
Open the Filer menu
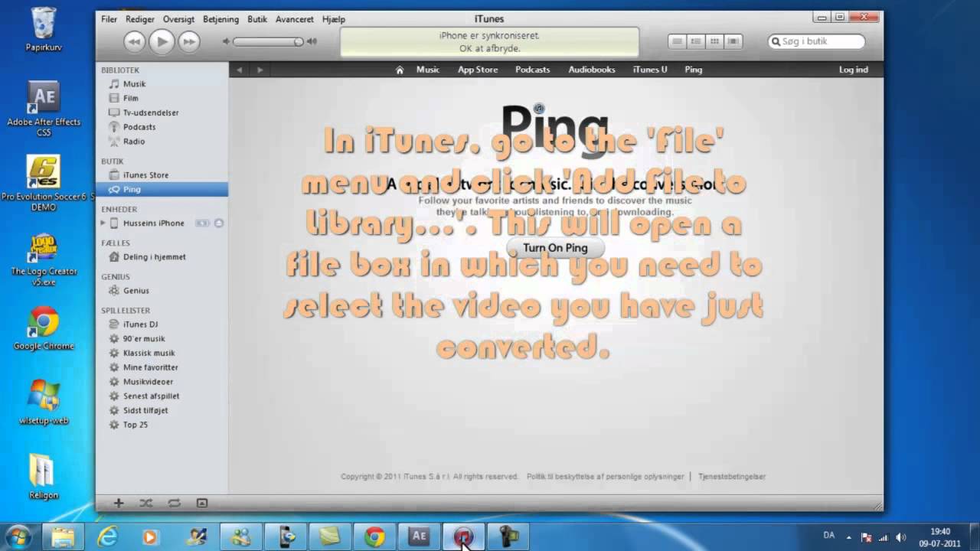click(x=109, y=19)
